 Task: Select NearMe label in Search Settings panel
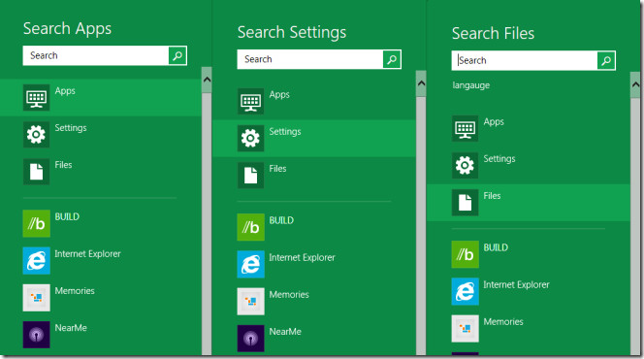(x=285, y=332)
